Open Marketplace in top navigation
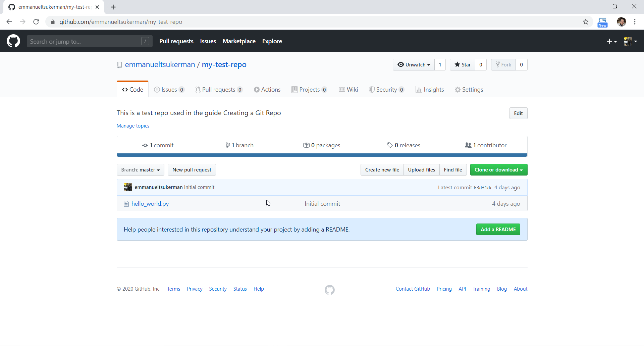This screenshot has width=644, height=346. tap(239, 41)
